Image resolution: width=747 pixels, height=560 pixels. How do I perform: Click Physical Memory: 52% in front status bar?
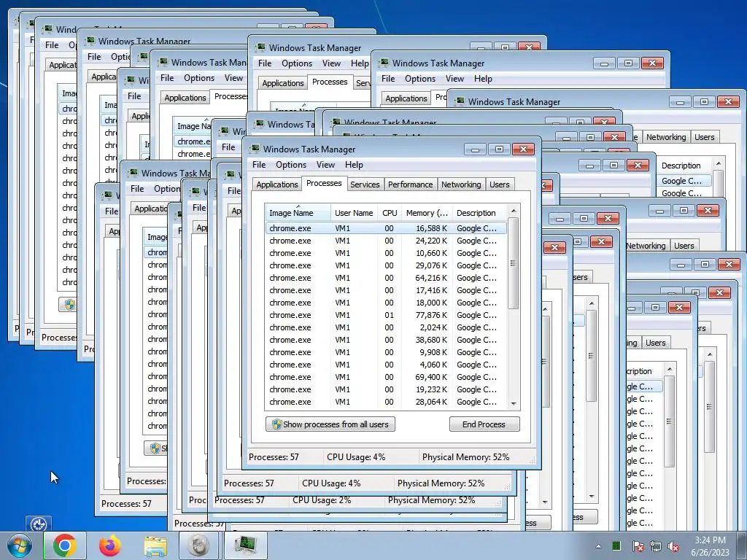pos(465,457)
